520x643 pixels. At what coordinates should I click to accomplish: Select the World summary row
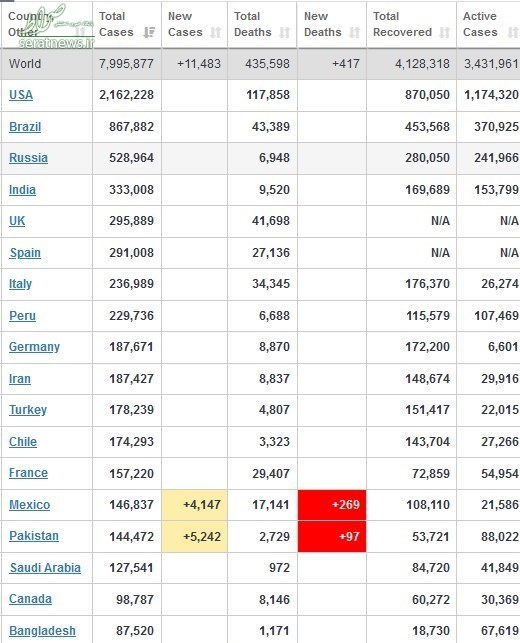(260, 64)
